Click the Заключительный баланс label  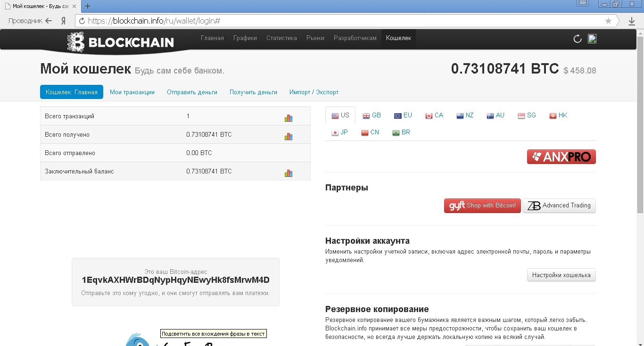(79, 172)
